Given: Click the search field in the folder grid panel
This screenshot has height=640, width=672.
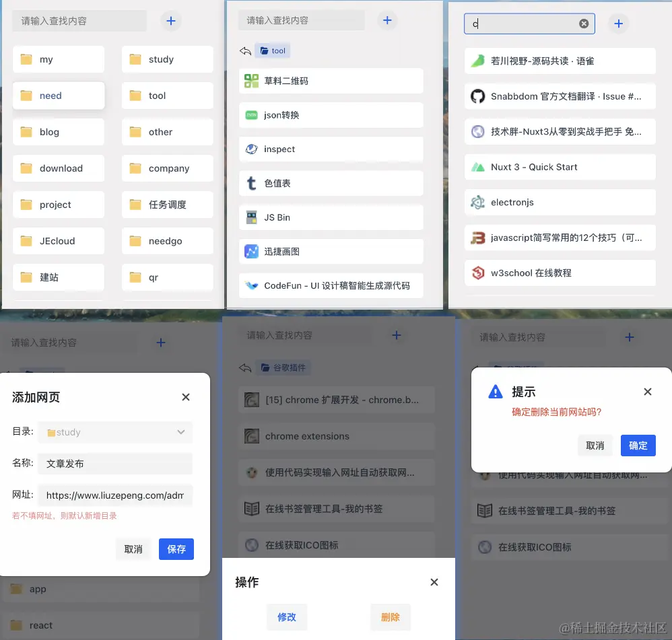Looking at the screenshot, I should (x=79, y=21).
